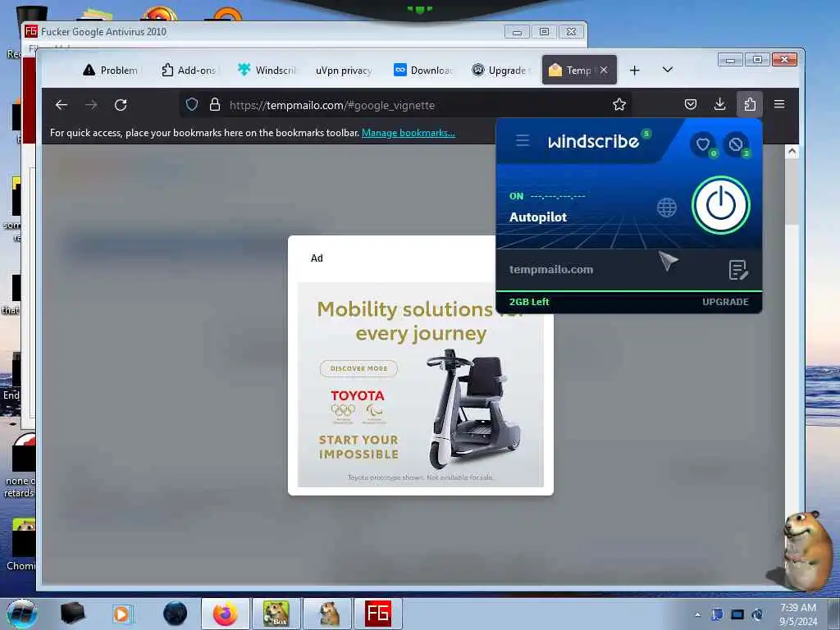Click the page scrollbar up arrow
Viewport: 840px width, 630px height.
coord(792,152)
